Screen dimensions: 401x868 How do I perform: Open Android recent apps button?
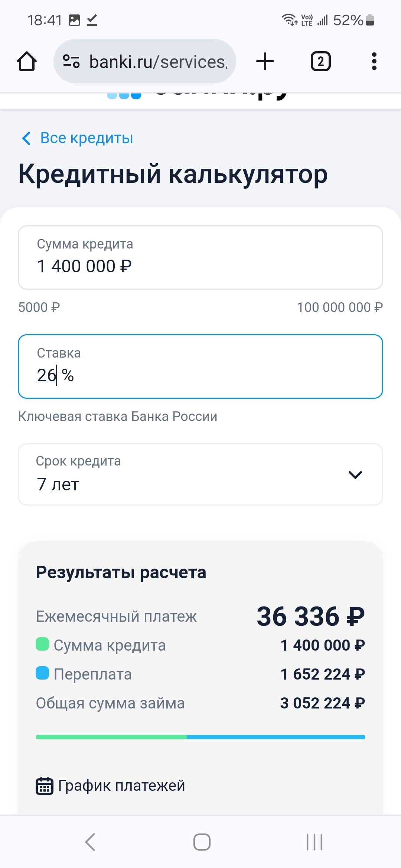coord(314,842)
